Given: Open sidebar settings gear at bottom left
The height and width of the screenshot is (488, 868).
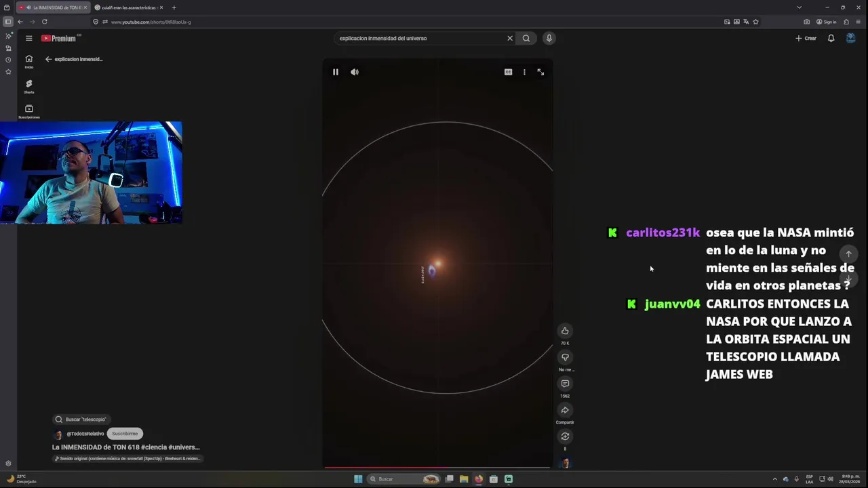Looking at the screenshot, I should click(8, 464).
